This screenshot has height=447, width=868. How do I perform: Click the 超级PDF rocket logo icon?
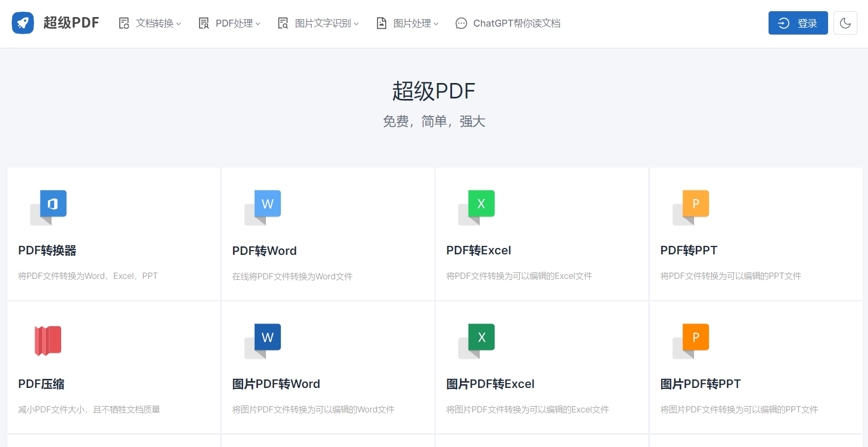23,23
